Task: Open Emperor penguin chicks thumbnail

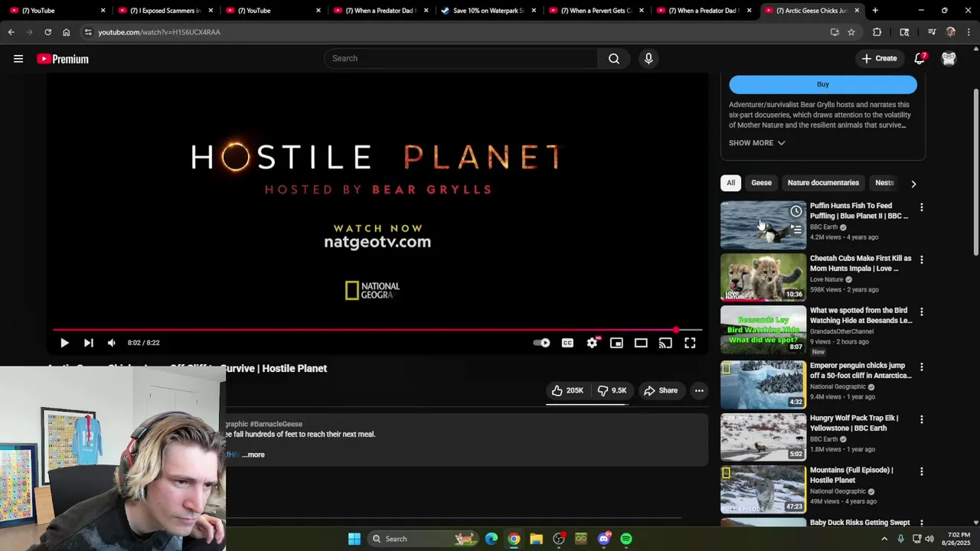Action: (x=763, y=384)
